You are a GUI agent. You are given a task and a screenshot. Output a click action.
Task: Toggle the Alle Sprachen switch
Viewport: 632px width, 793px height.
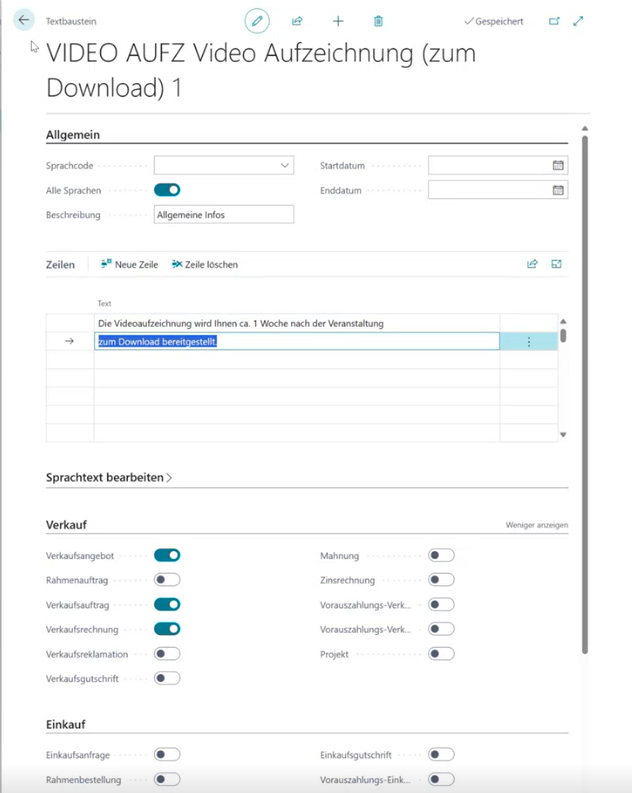(x=167, y=190)
